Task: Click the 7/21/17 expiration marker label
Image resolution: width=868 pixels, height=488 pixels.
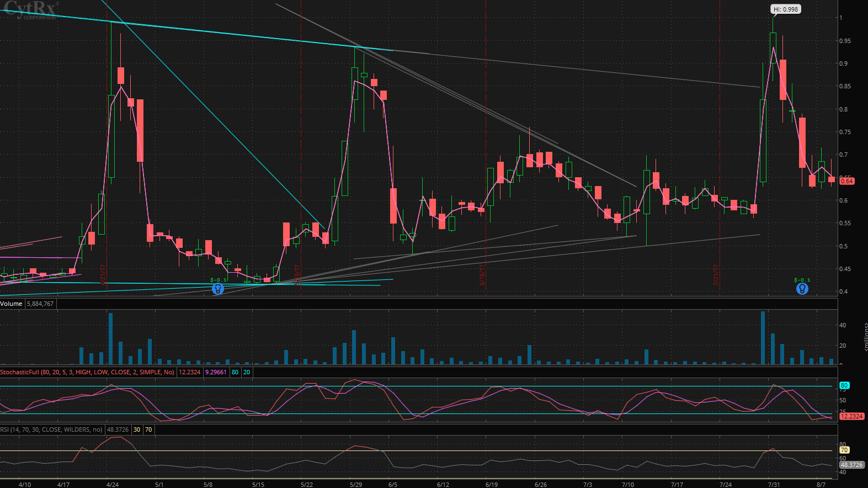Action: pyautogui.click(x=716, y=275)
